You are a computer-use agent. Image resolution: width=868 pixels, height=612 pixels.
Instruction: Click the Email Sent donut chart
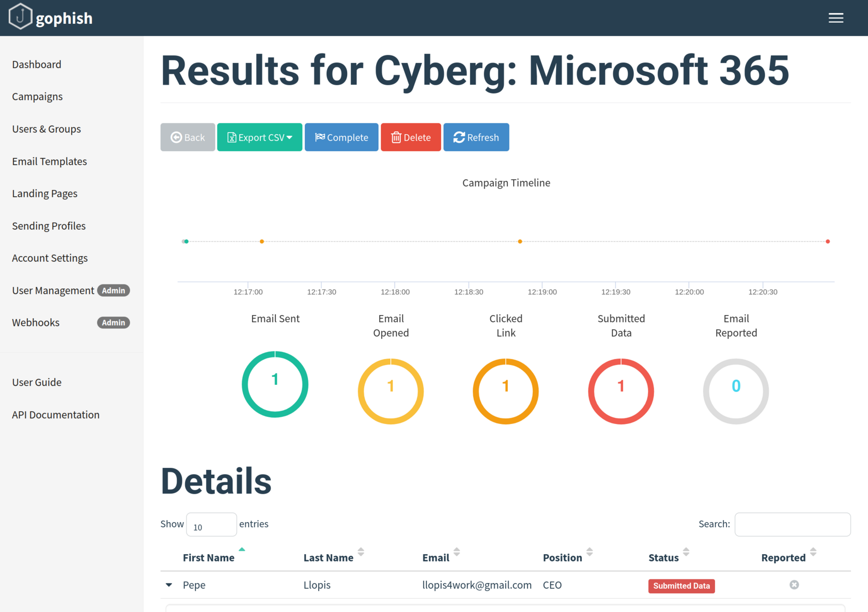(x=275, y=384)
